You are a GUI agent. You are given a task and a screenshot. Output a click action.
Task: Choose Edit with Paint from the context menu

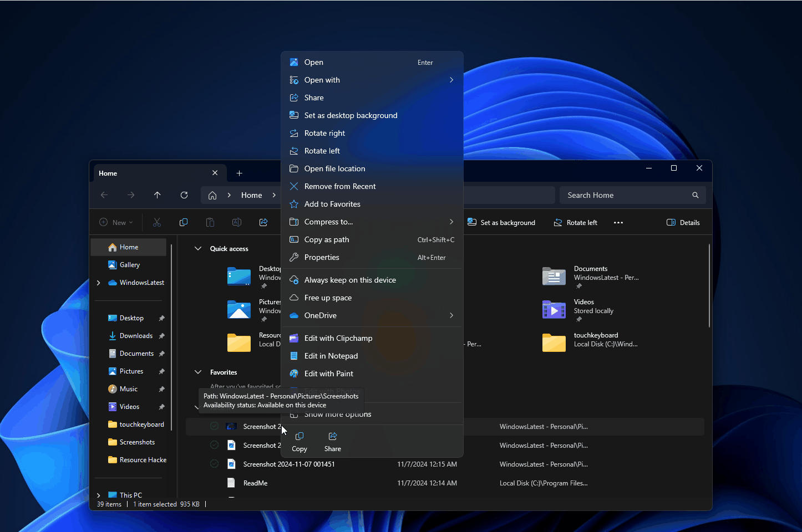pos(328,374)
